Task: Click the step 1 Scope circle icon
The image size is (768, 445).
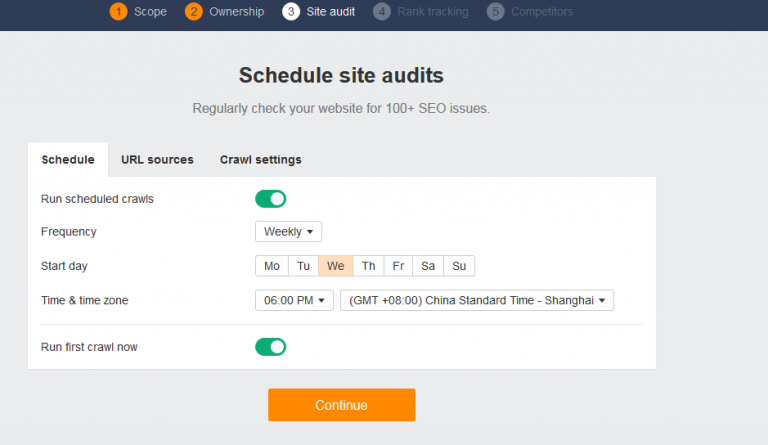Action: 119,11
